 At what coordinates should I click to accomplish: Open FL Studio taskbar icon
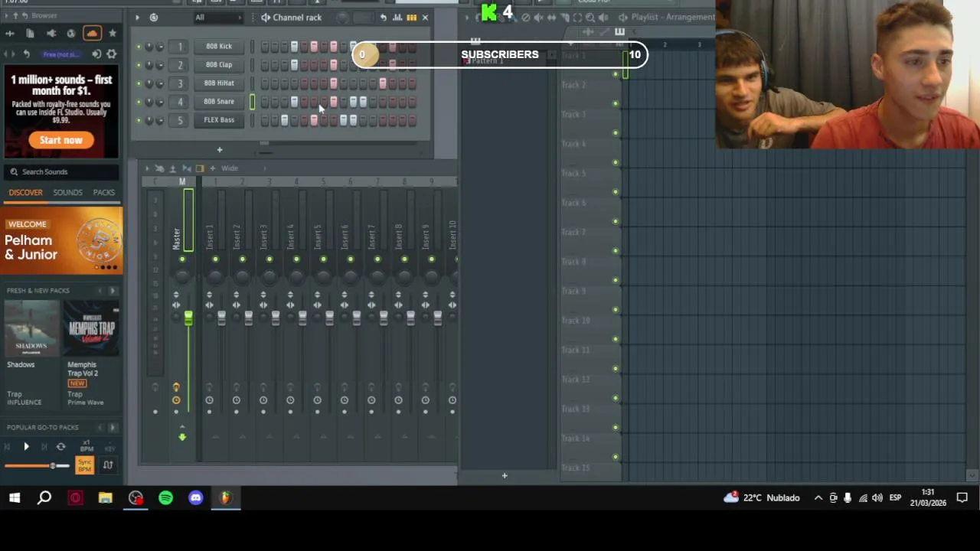(x=225, y=498)
